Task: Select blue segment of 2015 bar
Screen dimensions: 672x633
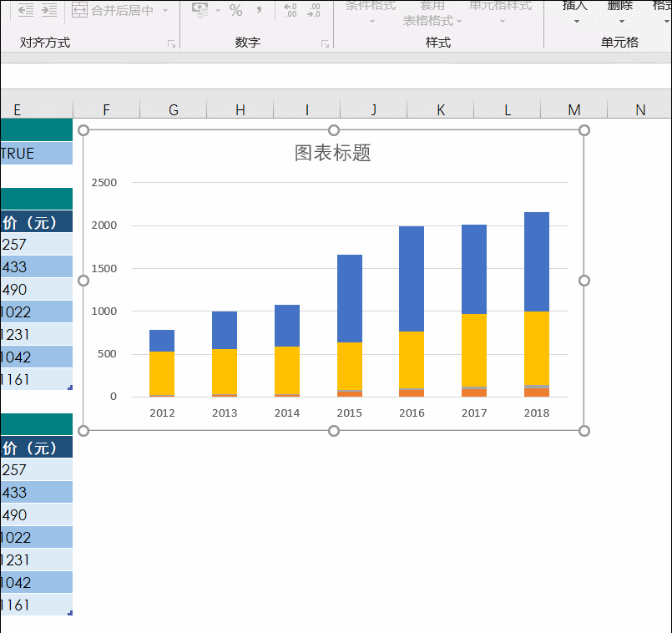Action: tap(350, 298)
